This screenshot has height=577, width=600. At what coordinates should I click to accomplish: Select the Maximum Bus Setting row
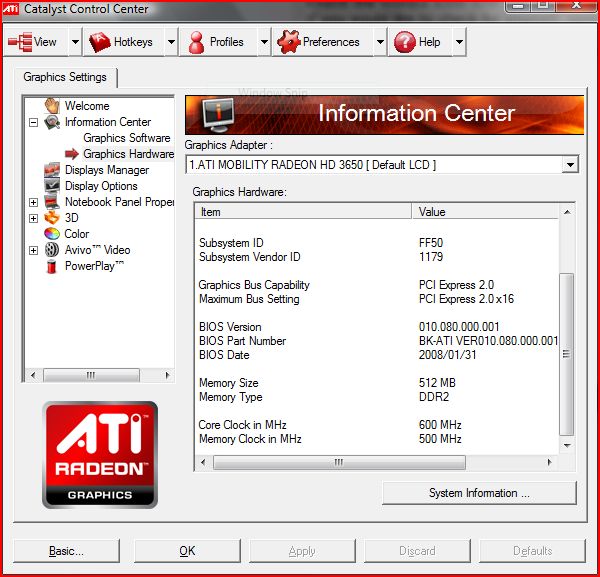pyautogui.click(x=377, y=299)
